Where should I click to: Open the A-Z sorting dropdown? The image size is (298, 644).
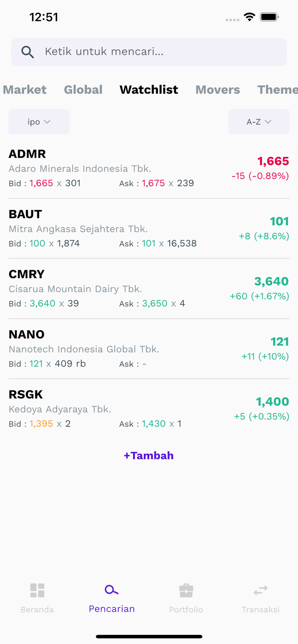[x=258, y=122]
